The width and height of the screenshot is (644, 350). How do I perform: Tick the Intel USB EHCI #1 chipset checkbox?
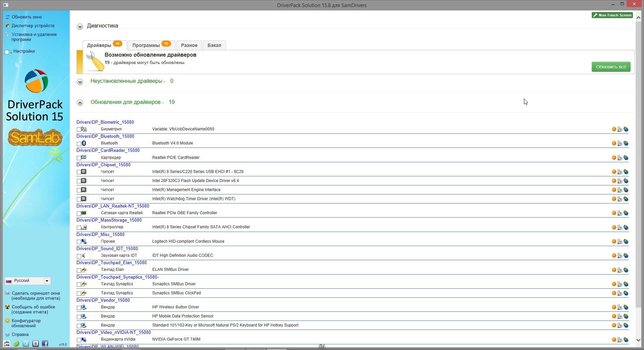click(79, 172)
